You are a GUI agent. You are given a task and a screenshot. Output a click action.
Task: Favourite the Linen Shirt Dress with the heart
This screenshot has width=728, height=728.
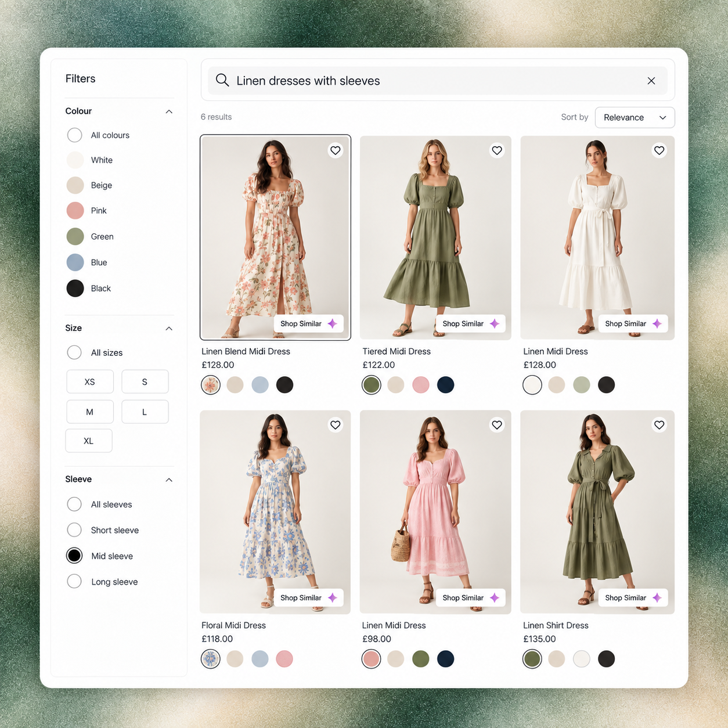[659, 425]
